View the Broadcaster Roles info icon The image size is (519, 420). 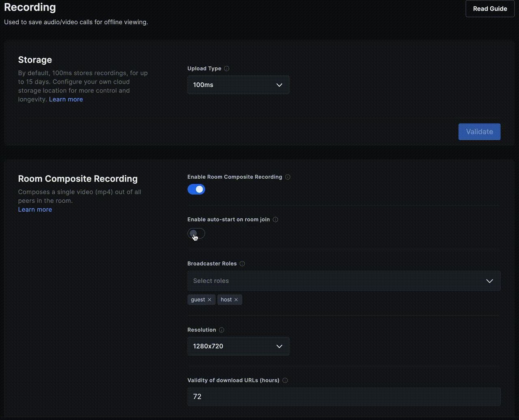242,264
